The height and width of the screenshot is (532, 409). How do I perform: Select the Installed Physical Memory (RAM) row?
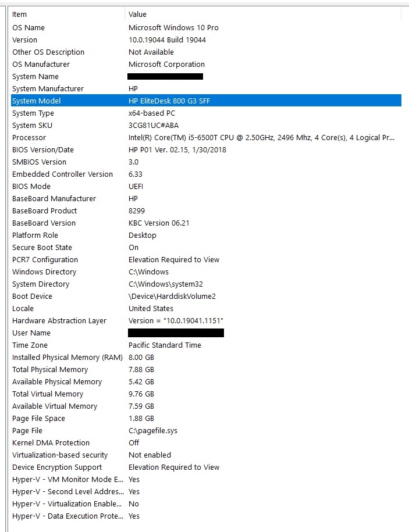206,357
